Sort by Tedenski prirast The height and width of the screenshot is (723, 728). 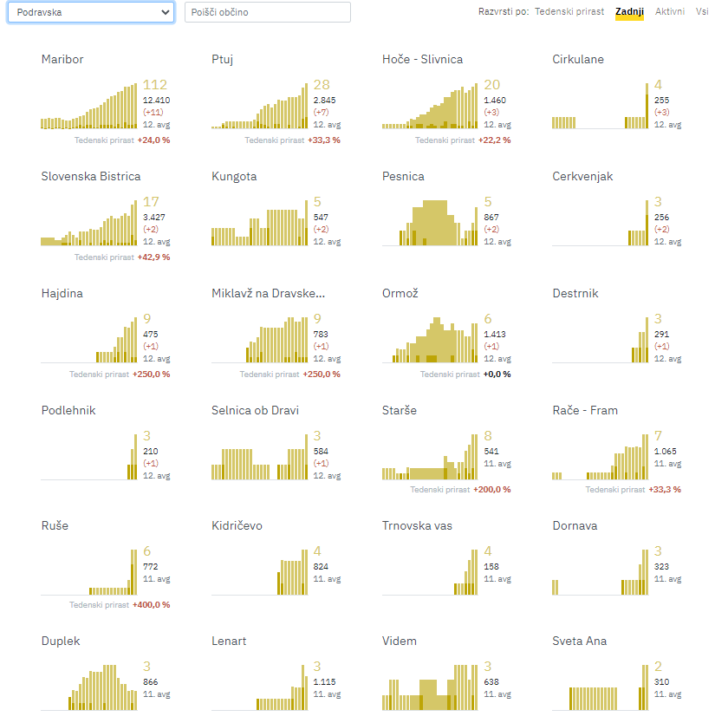tap(569, 11)
